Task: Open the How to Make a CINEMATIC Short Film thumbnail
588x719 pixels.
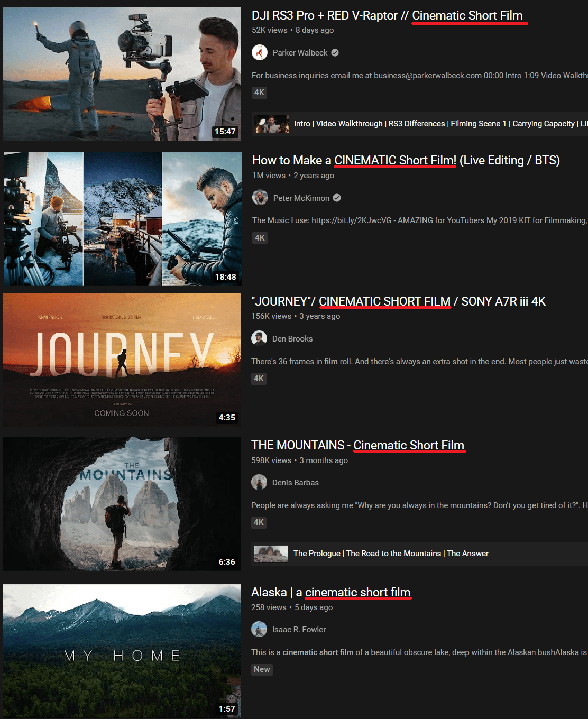Action: click(123, 219)
